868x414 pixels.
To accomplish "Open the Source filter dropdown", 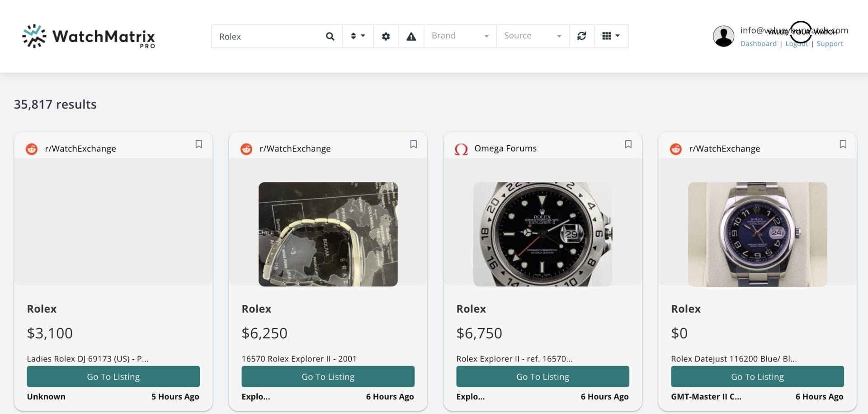I will pyautogui.click(x=532, y=35).
